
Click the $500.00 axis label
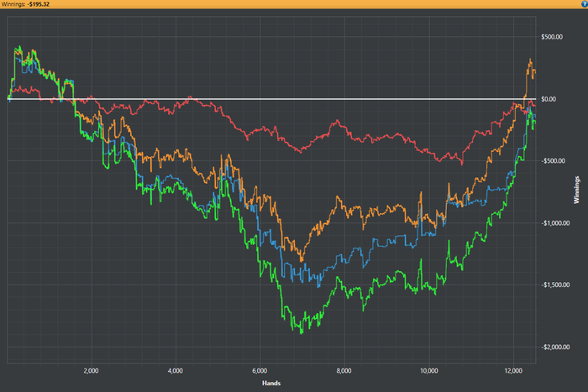click(x=552, y=37)
